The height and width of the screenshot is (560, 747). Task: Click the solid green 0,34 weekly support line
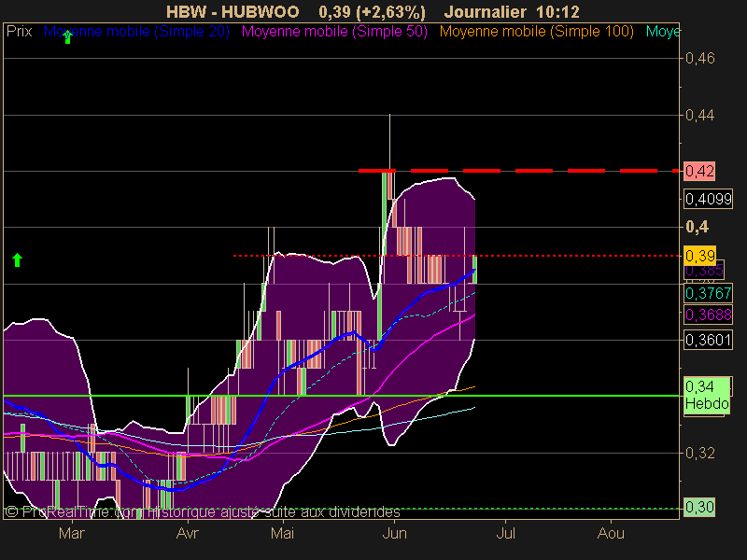341,396
